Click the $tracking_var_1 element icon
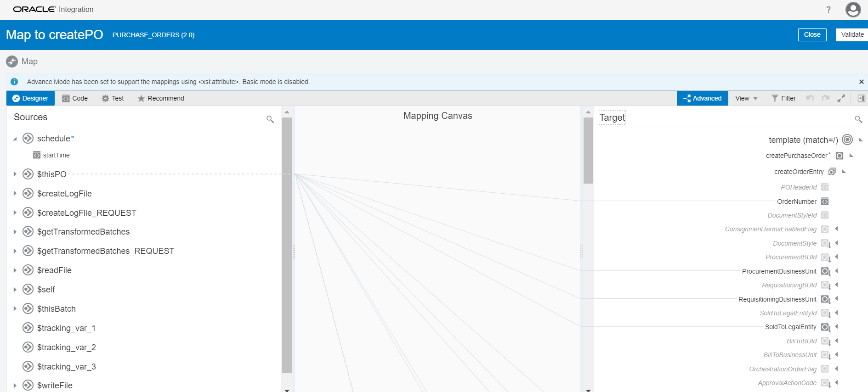The width and height of the screenshot is (868, 392). [28, 328]
